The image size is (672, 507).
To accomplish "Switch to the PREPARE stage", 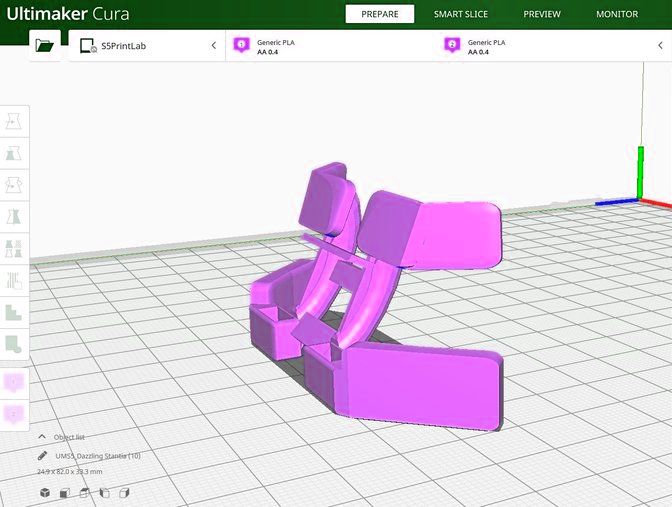I will coord(380,14).
